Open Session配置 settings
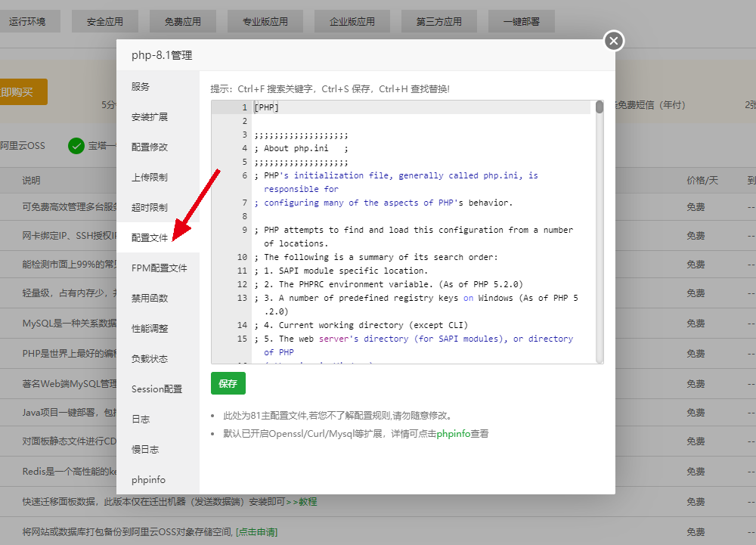 click(x=156, y=389)
